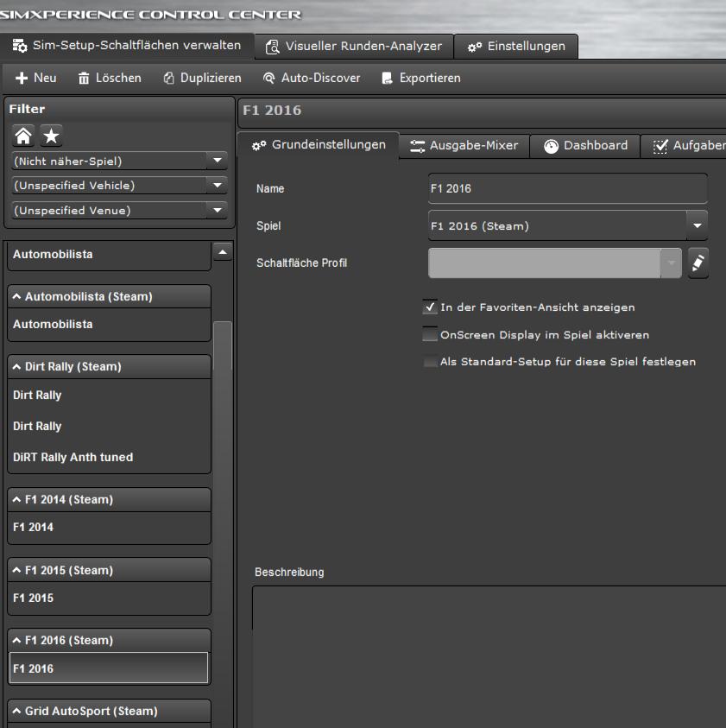Click into the Name field containing F1 2016
Screen dimensions: 726x728
[568, 188]
